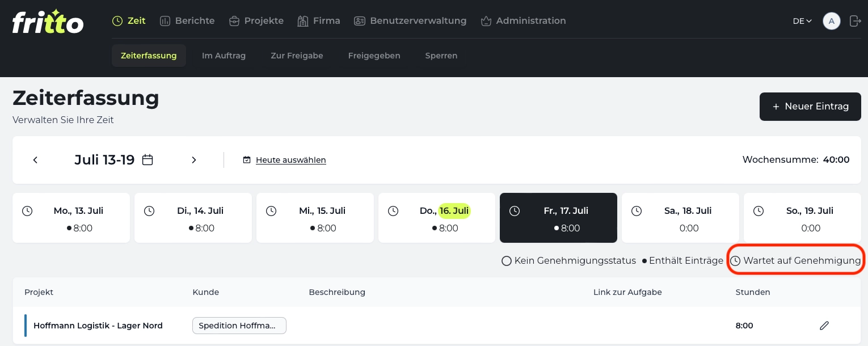Click the clock icon on Di., 14. Juli card
868x346 pixels.
(x=149, y=211)
